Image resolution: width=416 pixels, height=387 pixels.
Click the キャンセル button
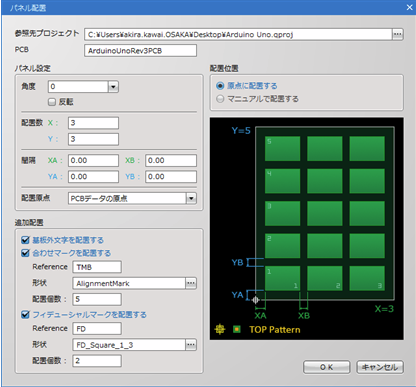pyautogui.click(x=380, y=367)
